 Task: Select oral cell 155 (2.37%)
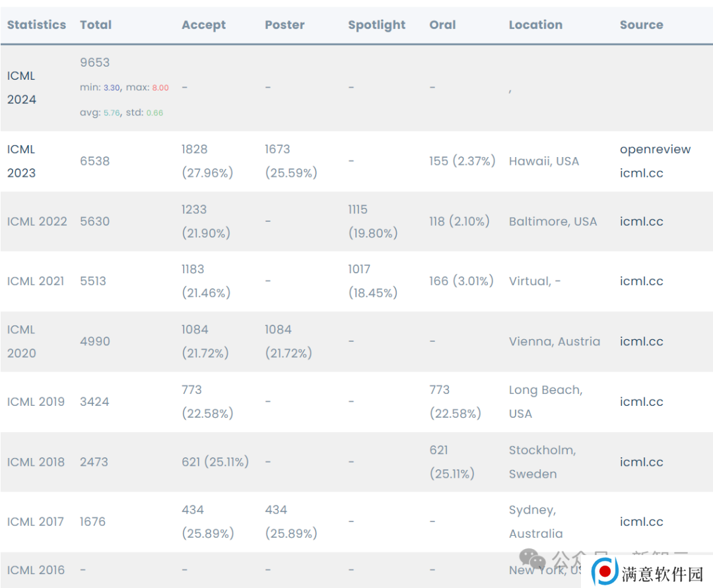[x=462, y=161]
